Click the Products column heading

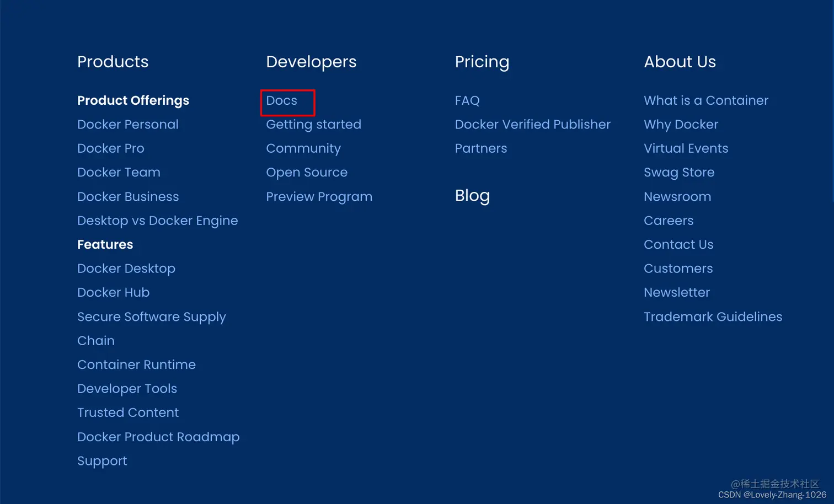113,62
